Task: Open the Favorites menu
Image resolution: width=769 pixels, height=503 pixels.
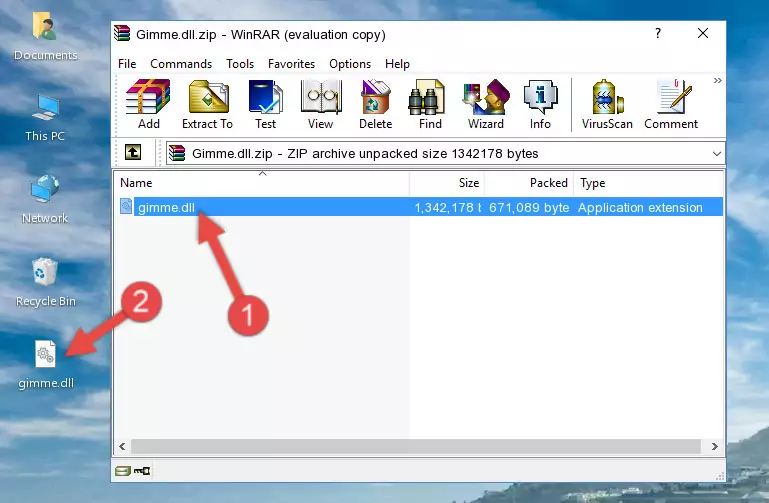Action: pos(291,64)
